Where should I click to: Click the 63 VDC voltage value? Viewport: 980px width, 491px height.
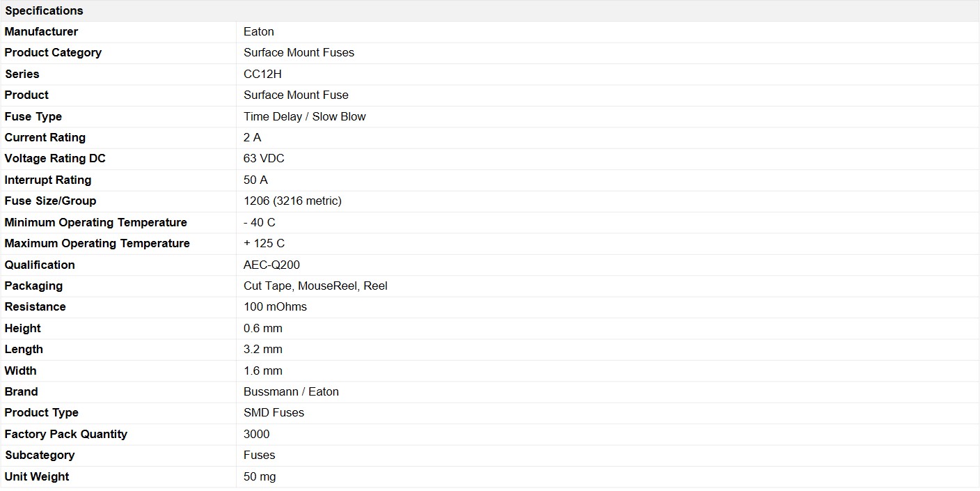(x=264, y=158)
